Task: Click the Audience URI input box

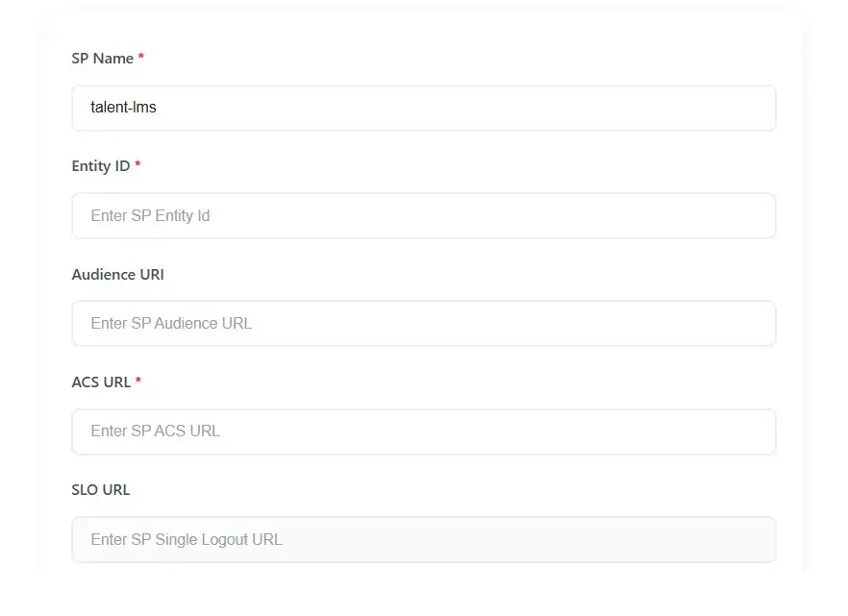Action: coord(423,323)
